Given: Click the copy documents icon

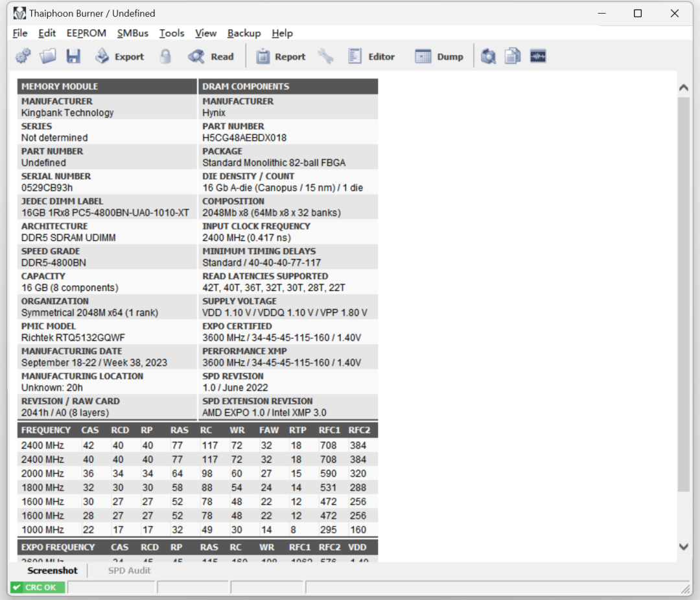Looking at the screenshot, I should pos(513,56).
